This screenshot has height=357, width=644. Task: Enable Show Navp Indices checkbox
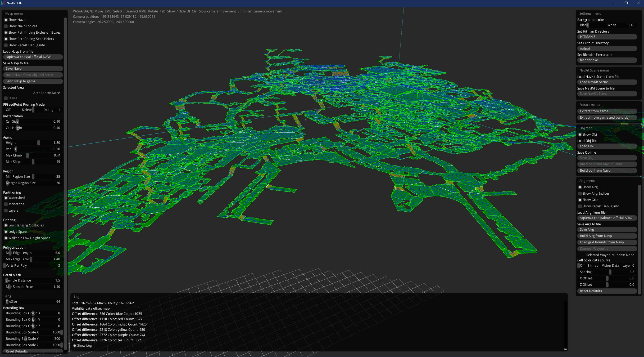[6, 26]
